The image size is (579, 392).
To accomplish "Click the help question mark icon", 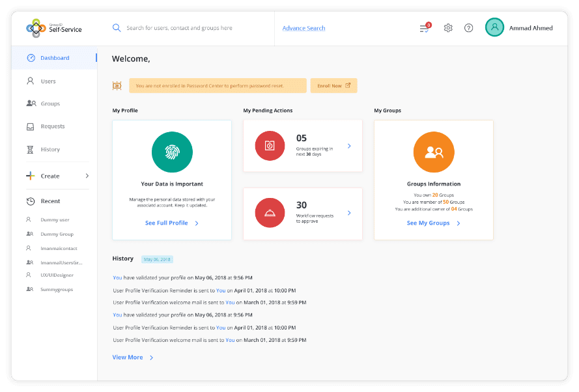I will [x=468, y=28].
